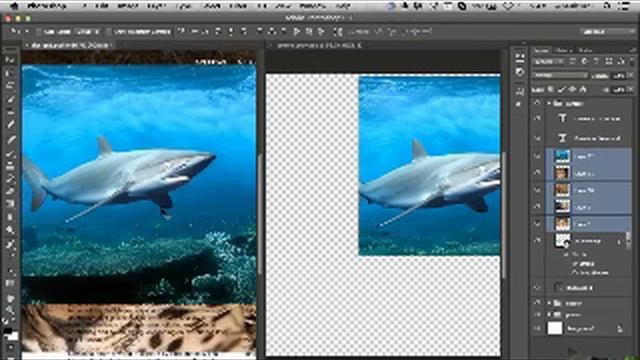Select the shark layer thumbnail
Image resolution: width=640 pixels, height=360 pixels.
(x=562, y=156)
